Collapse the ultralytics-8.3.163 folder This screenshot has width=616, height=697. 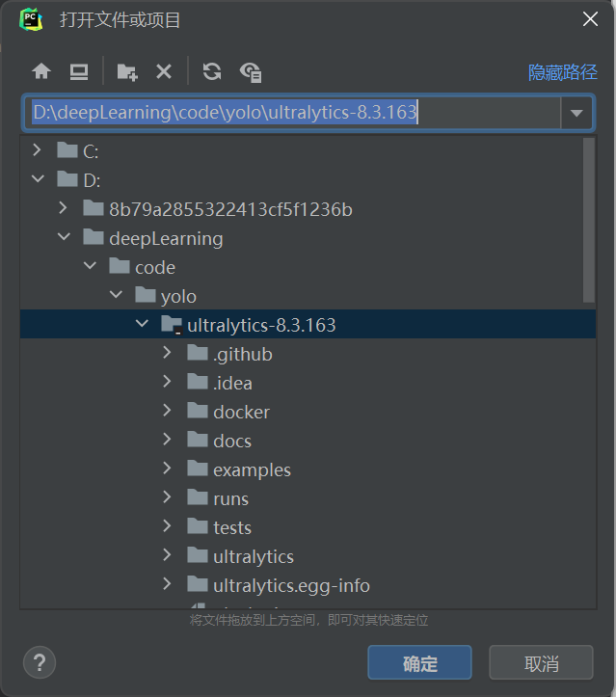142,324
